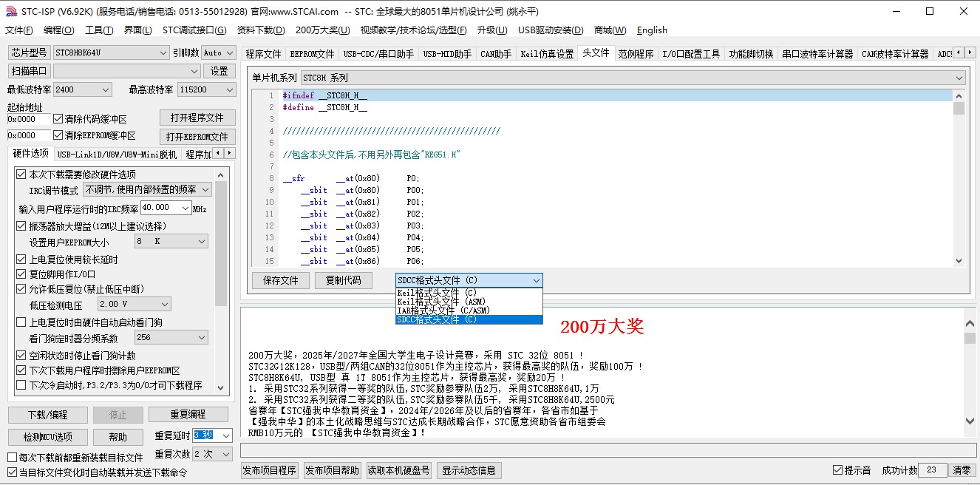Click the 发布项目程序 button
980x485 pixels.
[x=270, y=470]
